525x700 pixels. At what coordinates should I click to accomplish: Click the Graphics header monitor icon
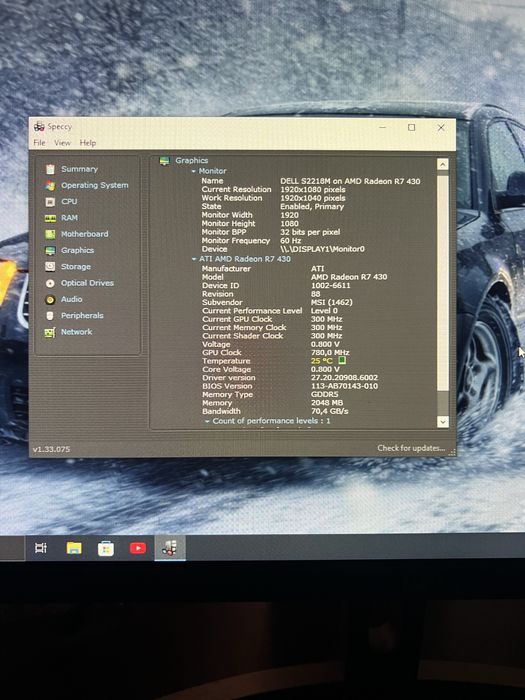[165, 161]
